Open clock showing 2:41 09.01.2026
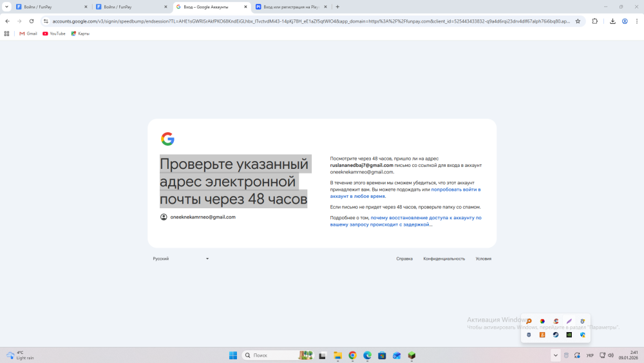The height and width of the screenshot is (363, 644). pyautogui.click(x=629, y=355)
